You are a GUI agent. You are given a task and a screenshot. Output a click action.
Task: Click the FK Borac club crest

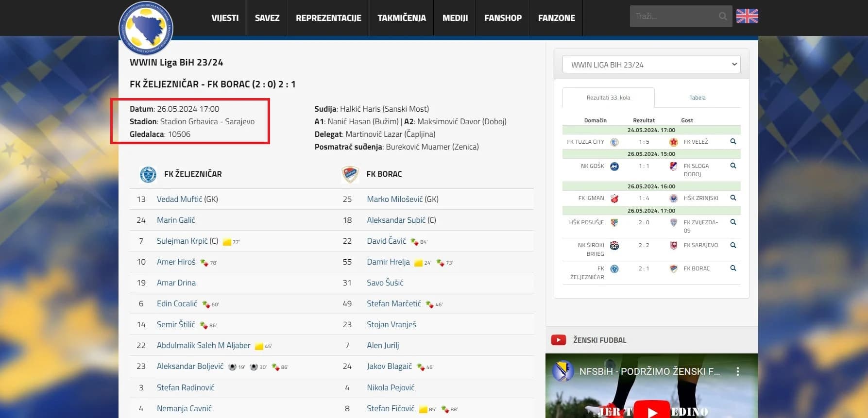point(350,174)
